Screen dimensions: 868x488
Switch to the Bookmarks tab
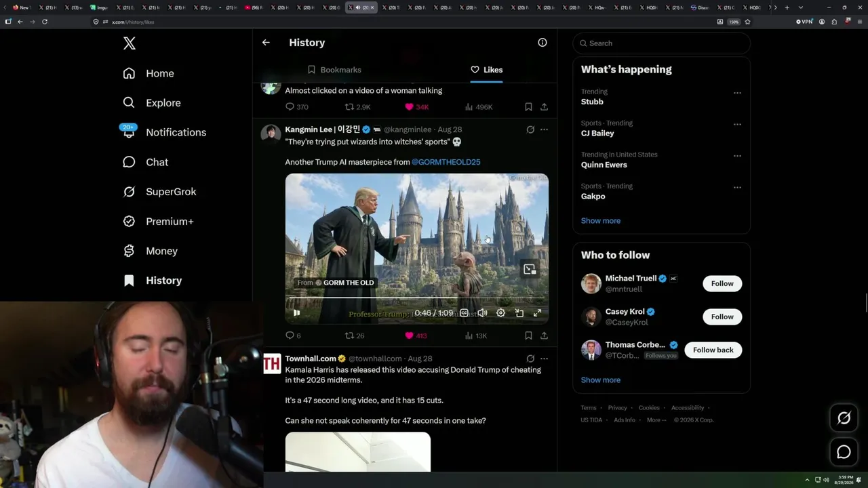(334, 70)
